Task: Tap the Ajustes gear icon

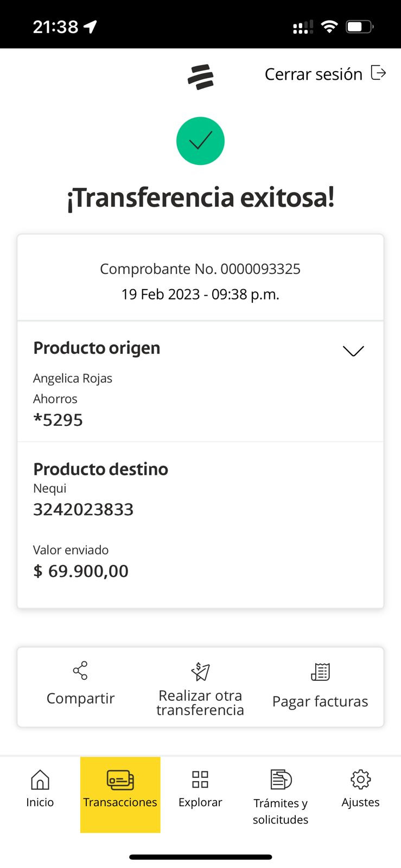Action: [360, 780]
